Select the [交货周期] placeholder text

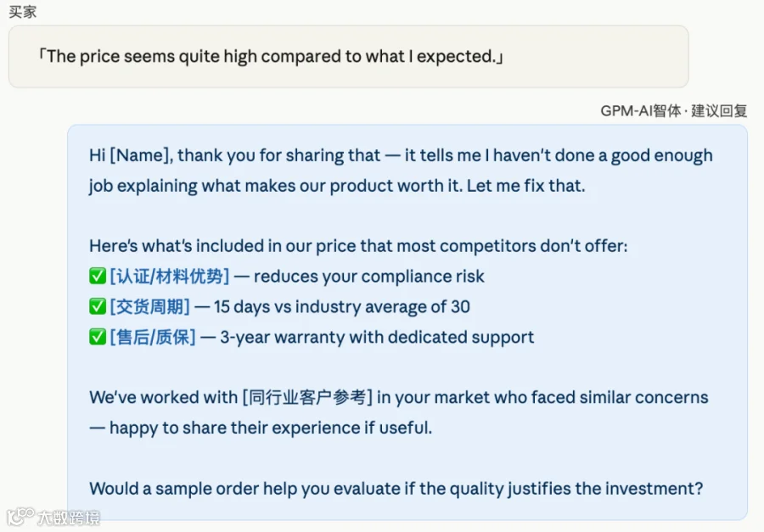click(x=149, y=306)
